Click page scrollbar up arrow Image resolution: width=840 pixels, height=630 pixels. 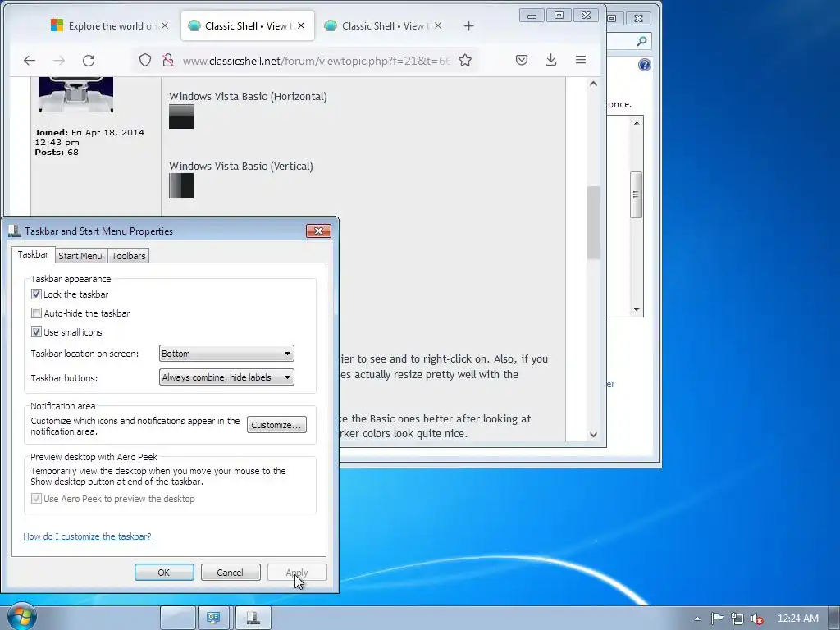593,84
